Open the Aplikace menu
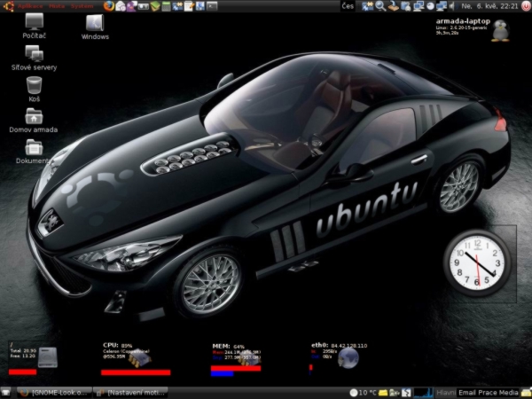Image resolution: width=532 pixels, height=399 pixels. pyautogui.click(x=30, y=6)
